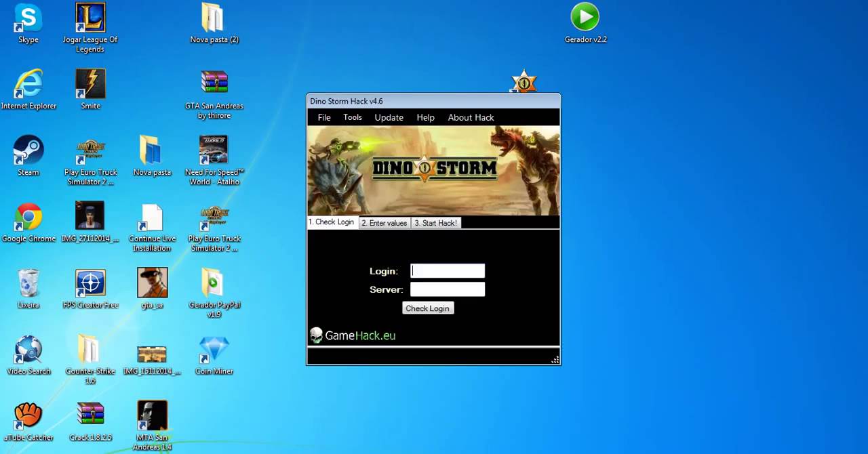
Task: Open the Lixeira recycle bin
Action: [x=28, y=289]
